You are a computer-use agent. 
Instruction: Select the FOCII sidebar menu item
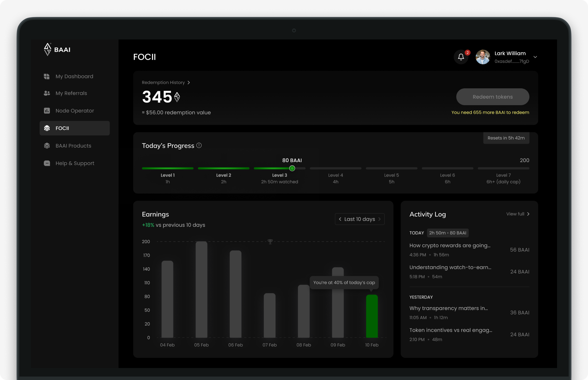click(x=74, y=128)
